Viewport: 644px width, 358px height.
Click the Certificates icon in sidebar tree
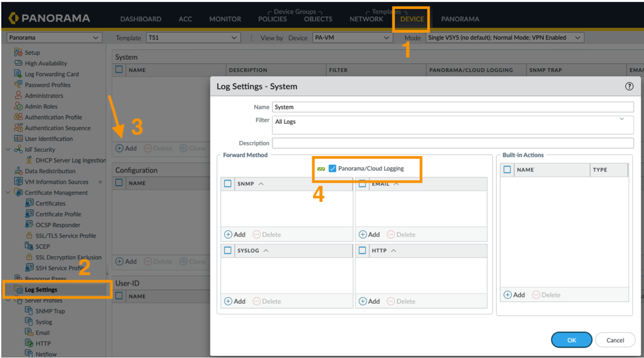coord(29,203)
